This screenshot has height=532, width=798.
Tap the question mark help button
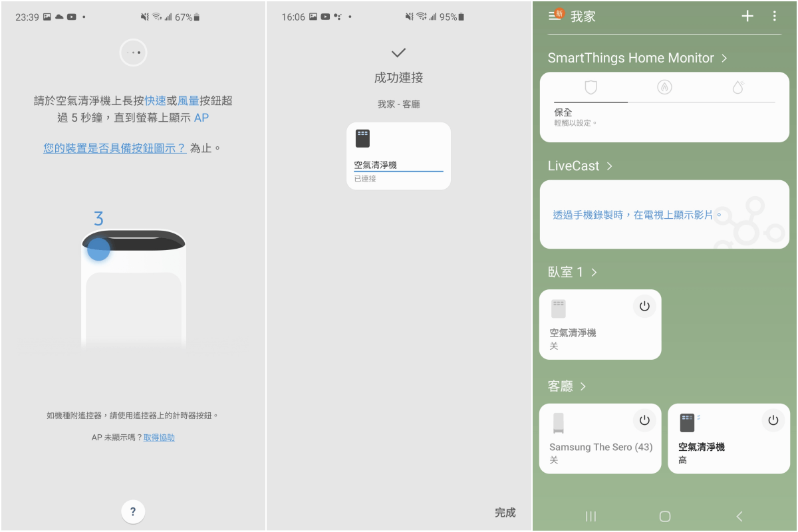coord(133,511)
